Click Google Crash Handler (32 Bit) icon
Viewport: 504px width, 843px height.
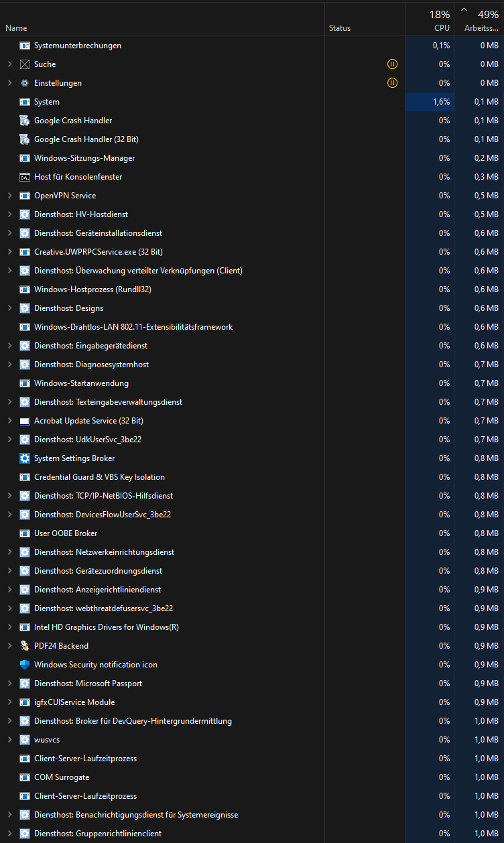[25, 139]
